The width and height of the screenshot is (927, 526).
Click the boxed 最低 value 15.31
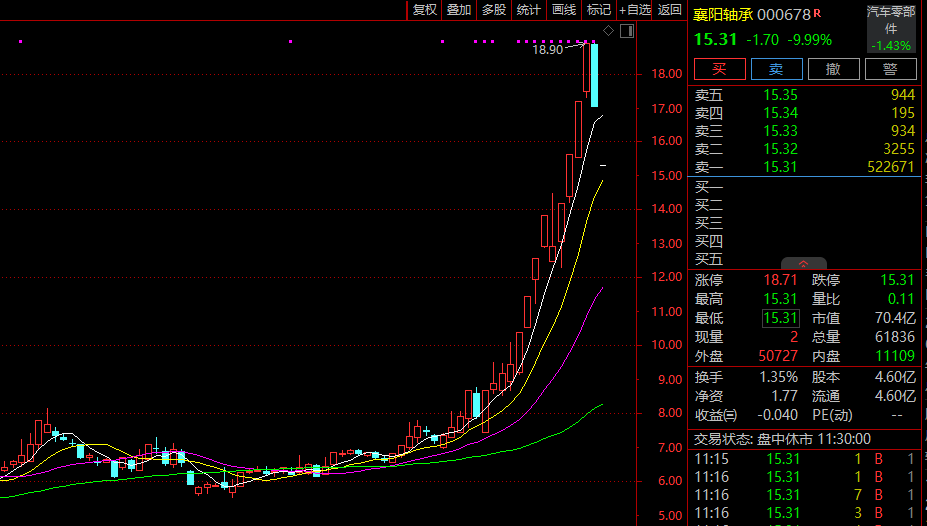(x=780, y=318)
